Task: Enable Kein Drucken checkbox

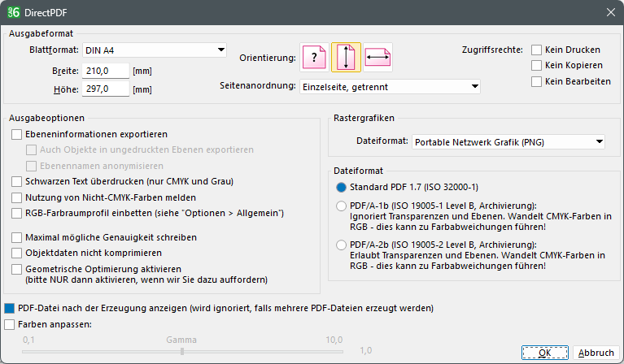Action: click(536, 50)
